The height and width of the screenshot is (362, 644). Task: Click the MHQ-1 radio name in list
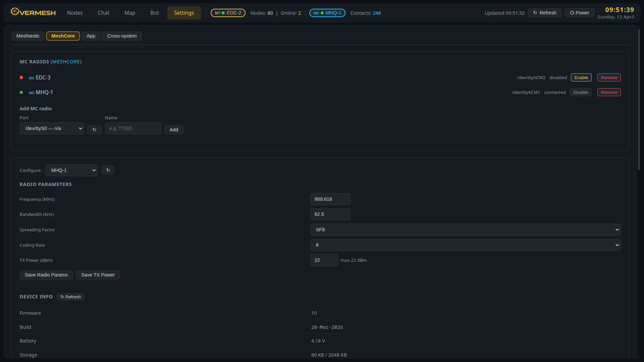pos(44,92)
